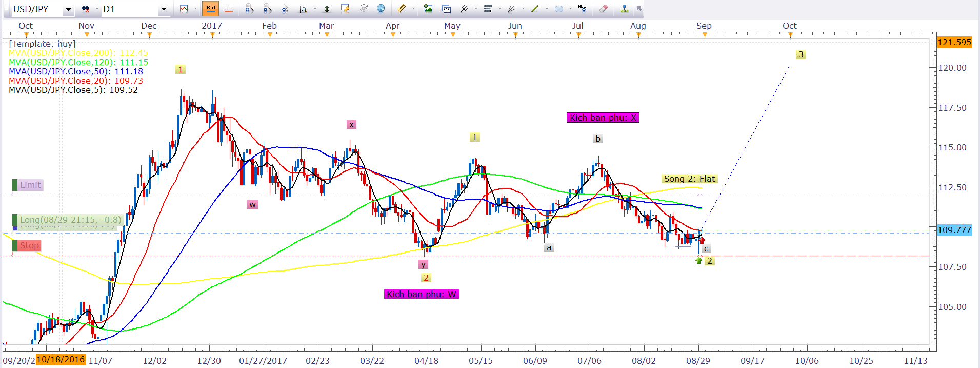Click the Long position order label
Viewport: 980px width, 368px height.
tap(70, 220)
